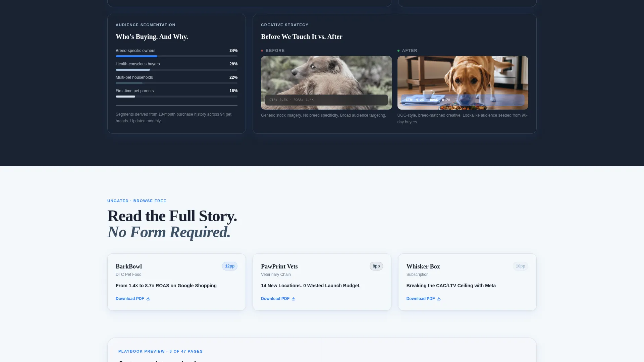Click the First-time pet parents progress bar
This screenshot has width=644, height=362.
pyautogui.click(x=176, y=97)
